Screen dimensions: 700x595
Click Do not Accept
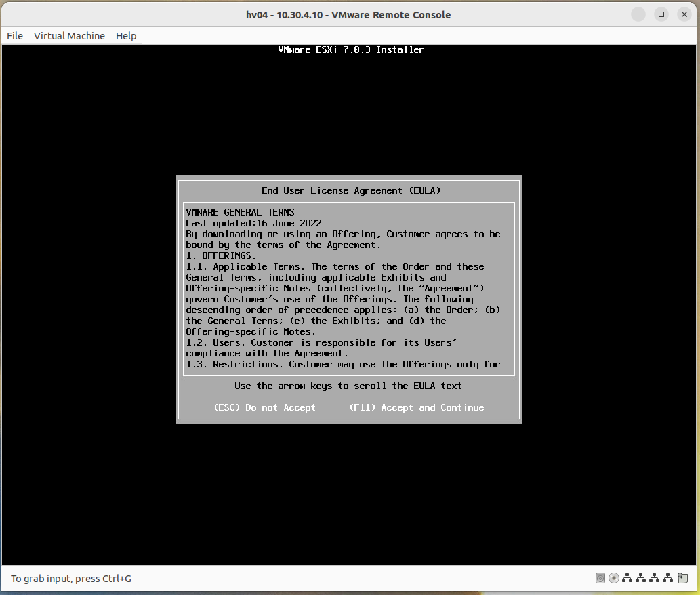click(x=265, y=407)
